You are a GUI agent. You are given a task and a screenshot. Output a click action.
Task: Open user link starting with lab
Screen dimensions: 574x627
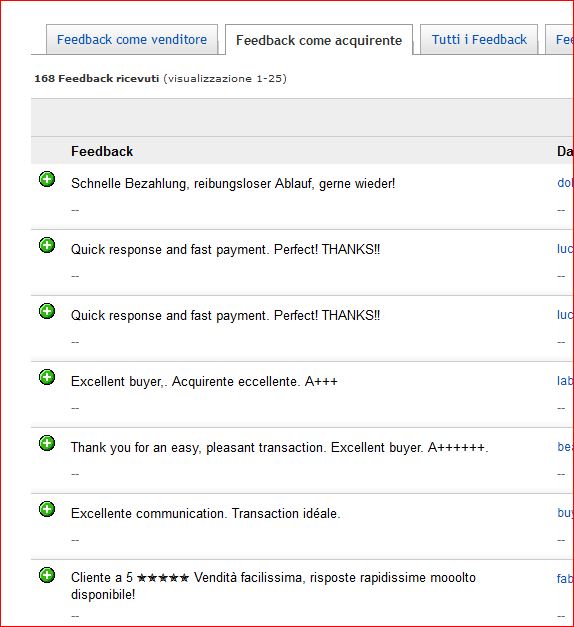565,381
